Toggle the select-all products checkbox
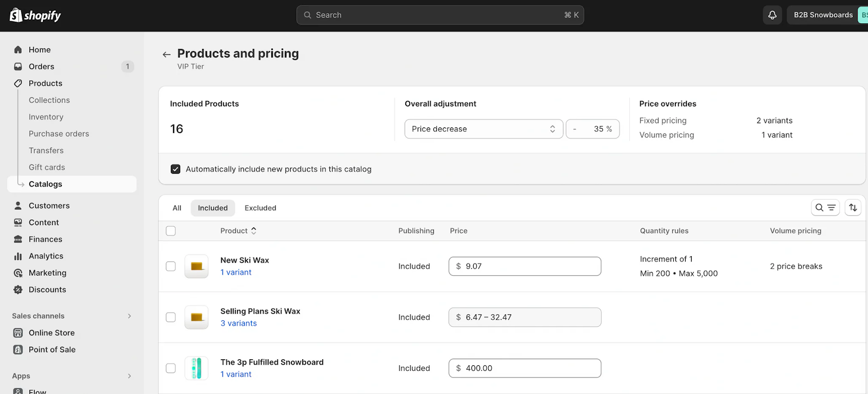 click(171, 231)
